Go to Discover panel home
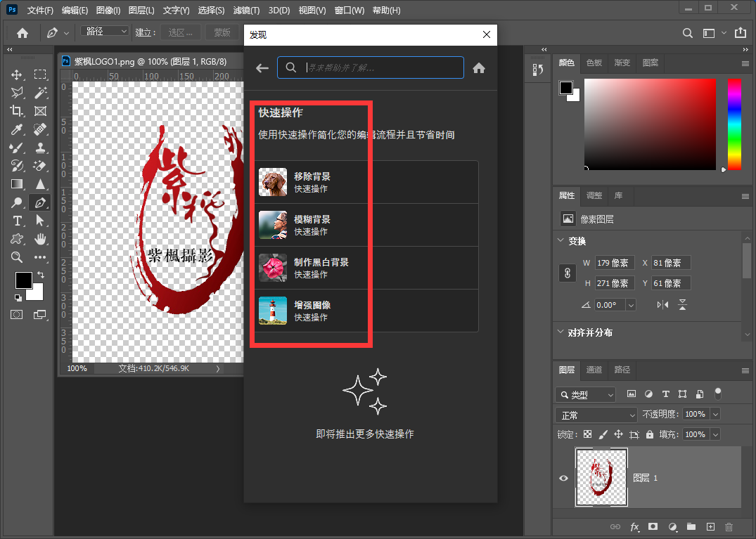 (x=479, y=68)
